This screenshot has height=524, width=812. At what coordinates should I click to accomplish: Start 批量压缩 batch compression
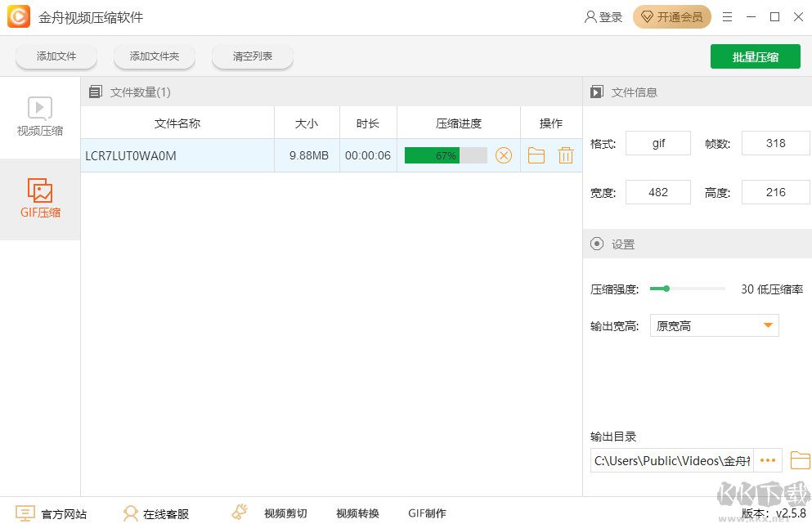[x=755, y=56]
